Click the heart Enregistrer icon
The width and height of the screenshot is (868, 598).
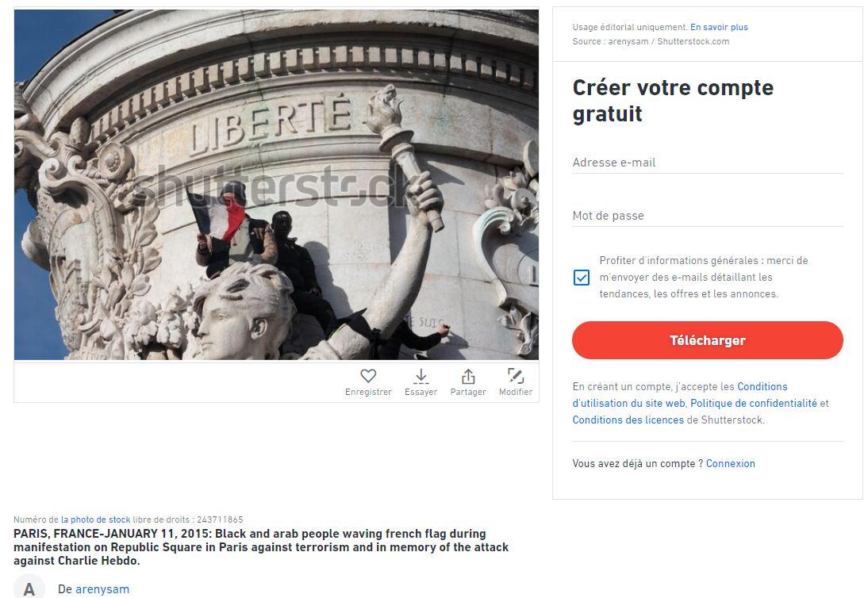[368, 376]
